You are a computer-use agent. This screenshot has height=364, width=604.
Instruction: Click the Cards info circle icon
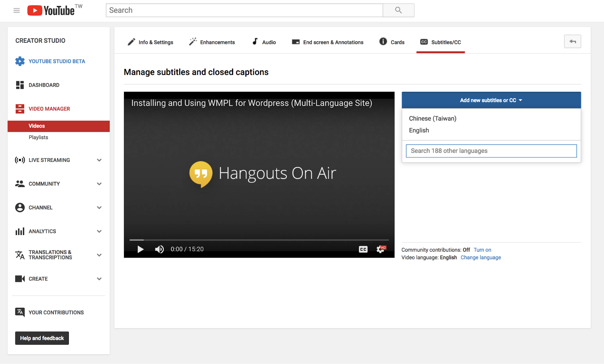click(x=383, y=42)
